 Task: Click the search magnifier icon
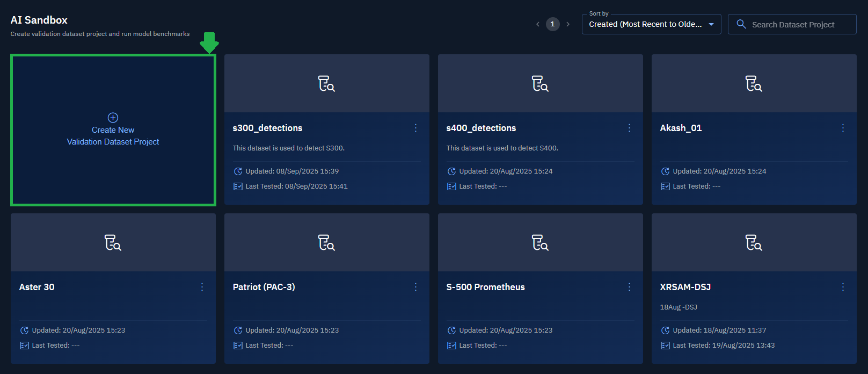coord(741,24)
